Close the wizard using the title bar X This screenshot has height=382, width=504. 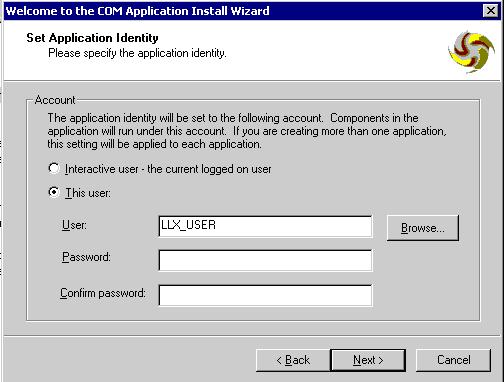[x=491, y=11]
